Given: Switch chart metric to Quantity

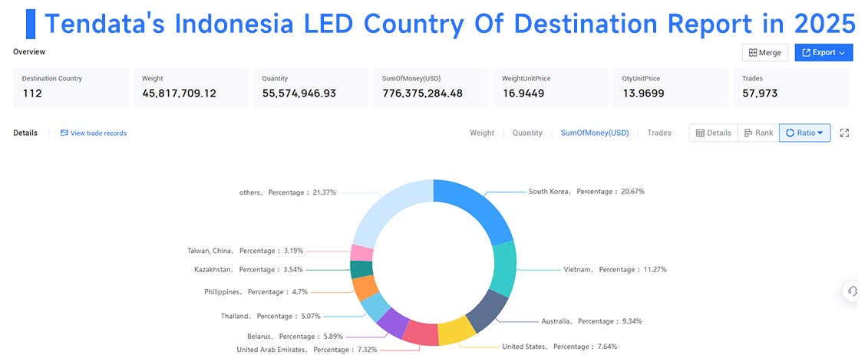Looking at the screenshot, I should tap(527, 133).
